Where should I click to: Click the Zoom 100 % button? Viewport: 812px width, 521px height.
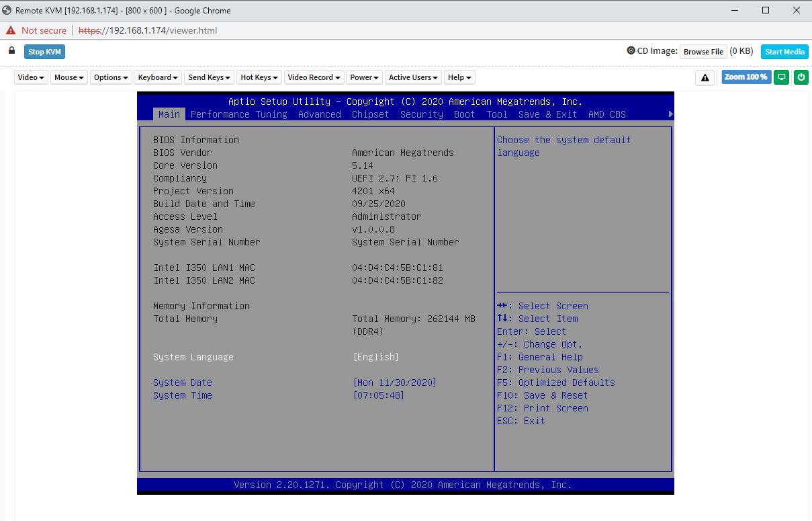coord(746,77)
